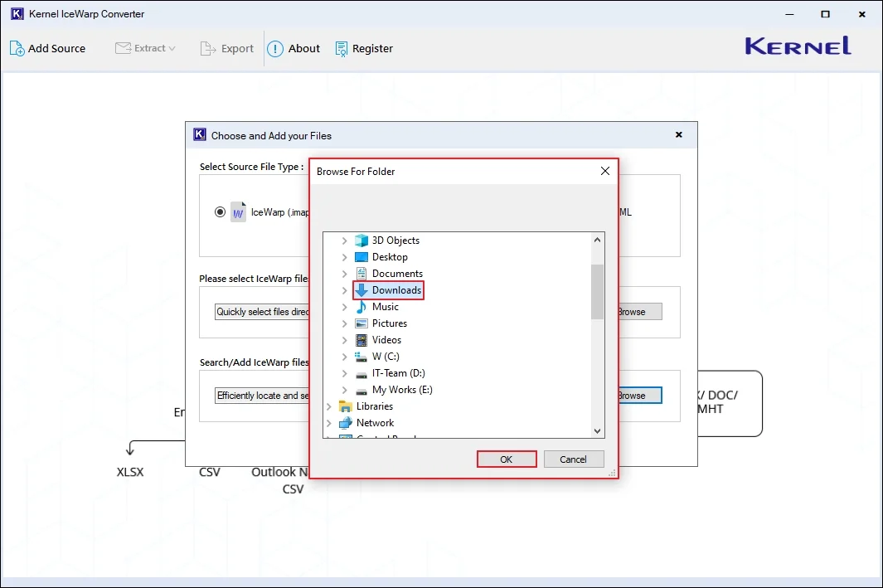The width and height of the screenshot is (883, 588).
Task: Cancel the Browse For Folder dialog
Action: 573,459
